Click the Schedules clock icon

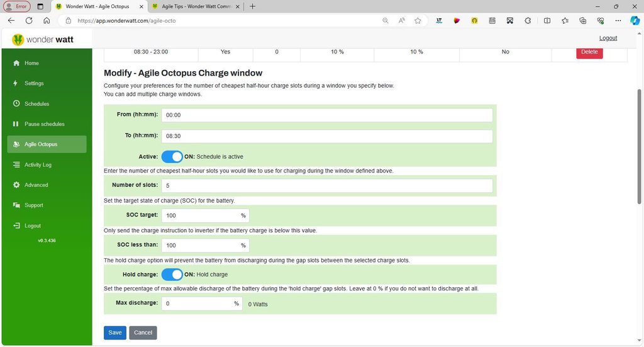coord(16,104)
